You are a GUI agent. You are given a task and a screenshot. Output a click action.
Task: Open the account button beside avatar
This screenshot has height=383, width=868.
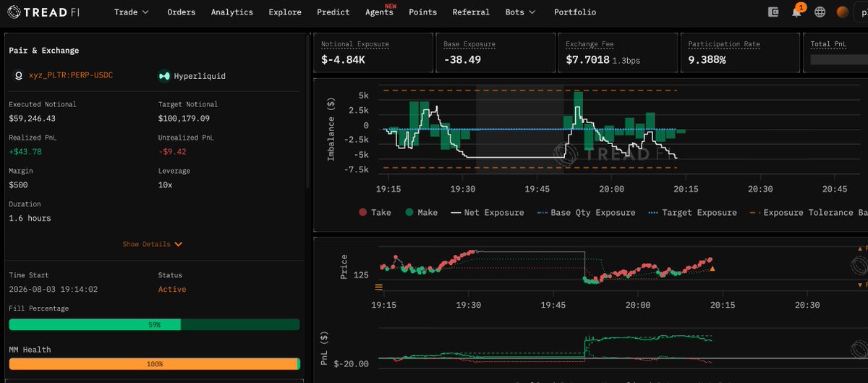coord(861,12)
